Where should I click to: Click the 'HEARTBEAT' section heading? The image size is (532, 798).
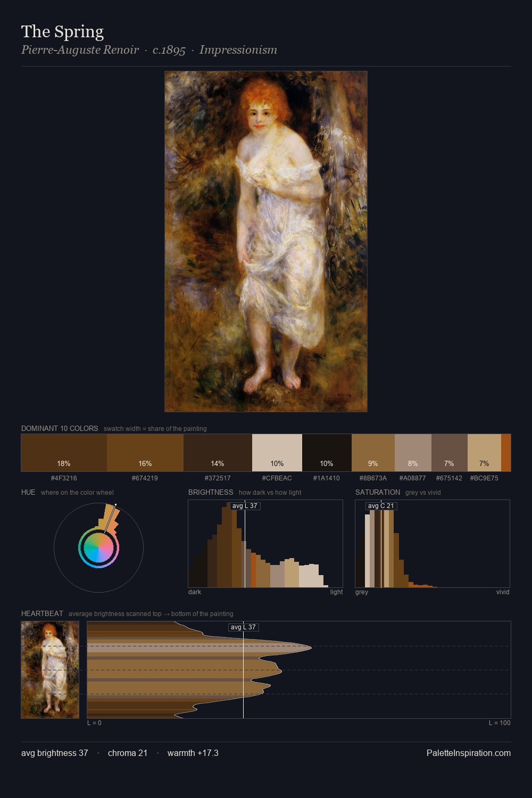pos(42,613)
